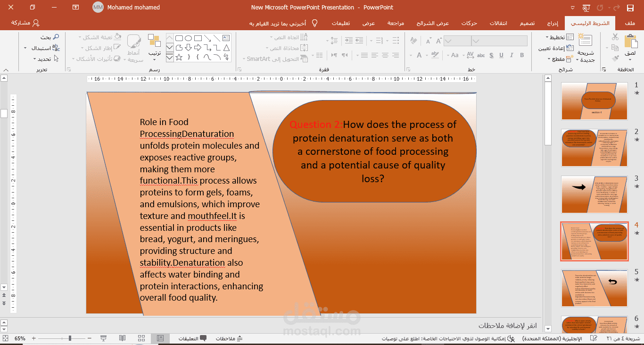The height and width of the screenshot is (345, 644).
Task: Toggle Italic formatting (I)
Action: tap(512, 55)
